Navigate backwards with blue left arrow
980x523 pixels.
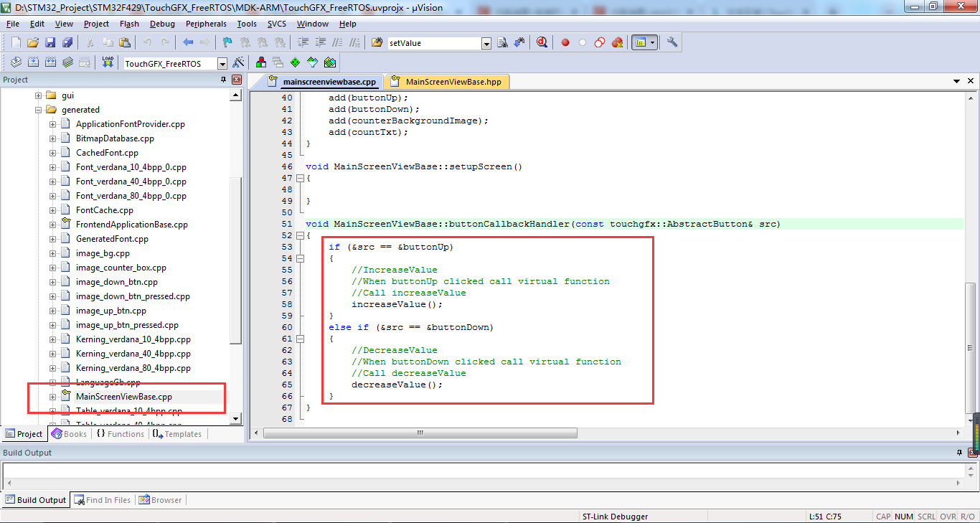188,42
